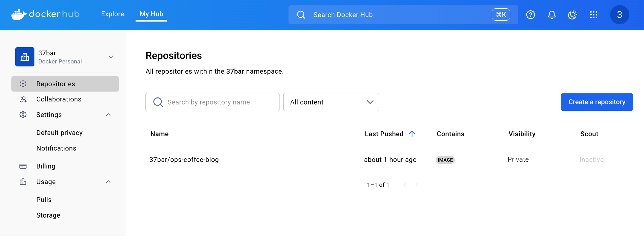Expand the 37bar namespace switcher chevron

pyautogui.click(x=111, y=57)
